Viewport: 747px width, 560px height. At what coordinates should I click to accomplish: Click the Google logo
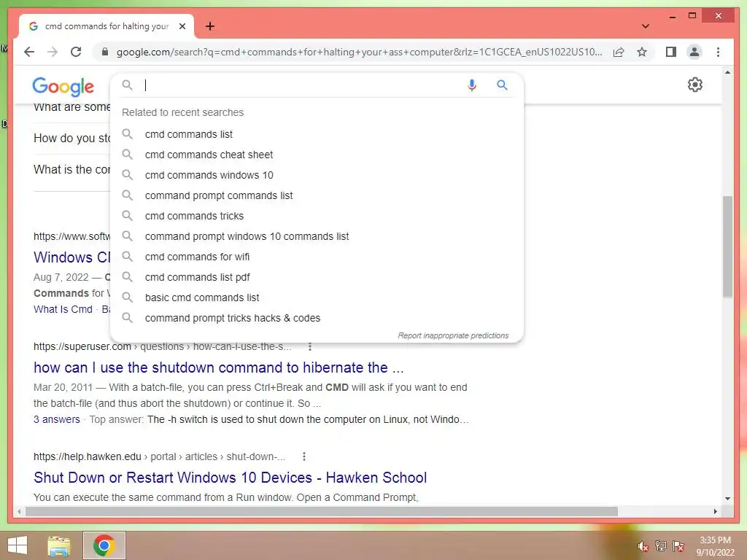tap(63, 87)
